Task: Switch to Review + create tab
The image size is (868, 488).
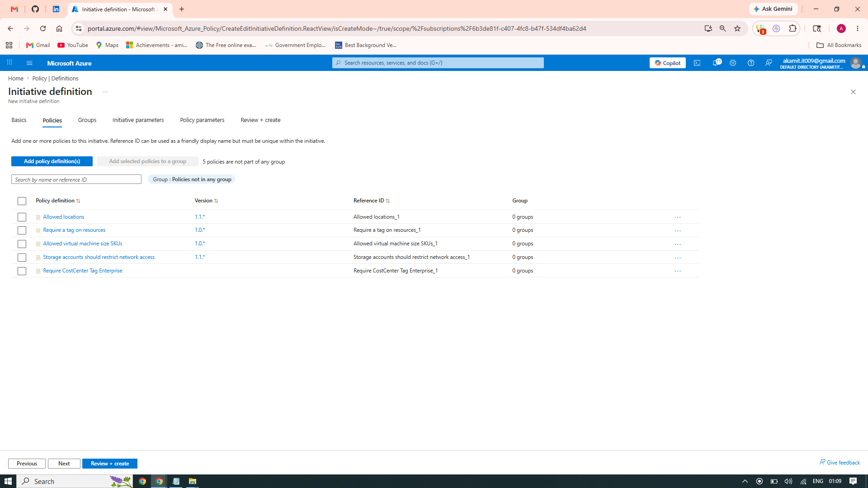Action: click(260, 120)
